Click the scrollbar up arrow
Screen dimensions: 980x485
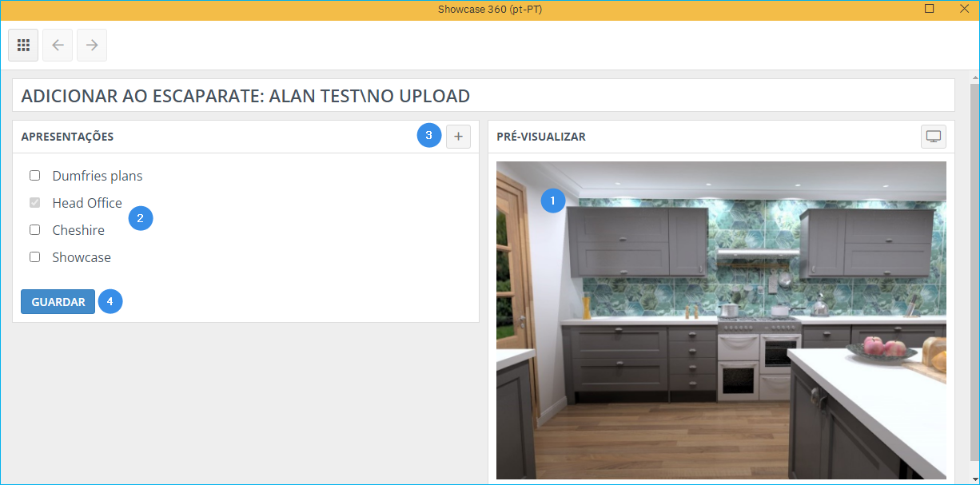click(974, 78)
